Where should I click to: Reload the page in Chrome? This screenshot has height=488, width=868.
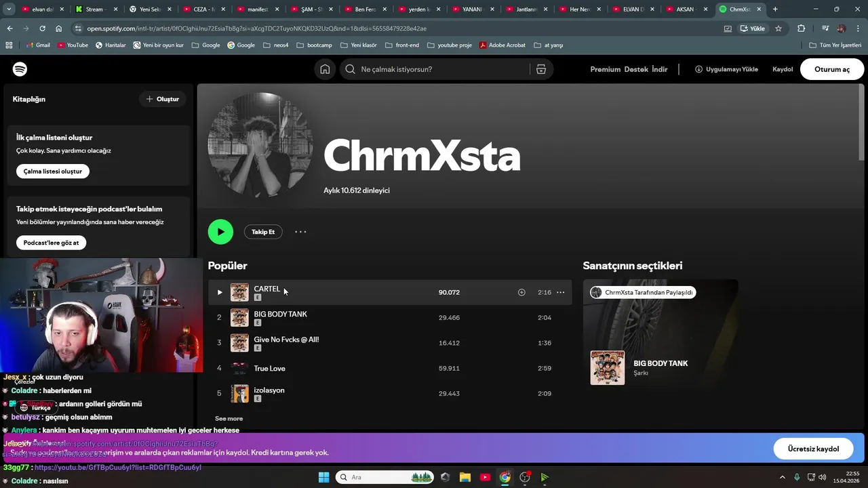[x=42, y=28]
